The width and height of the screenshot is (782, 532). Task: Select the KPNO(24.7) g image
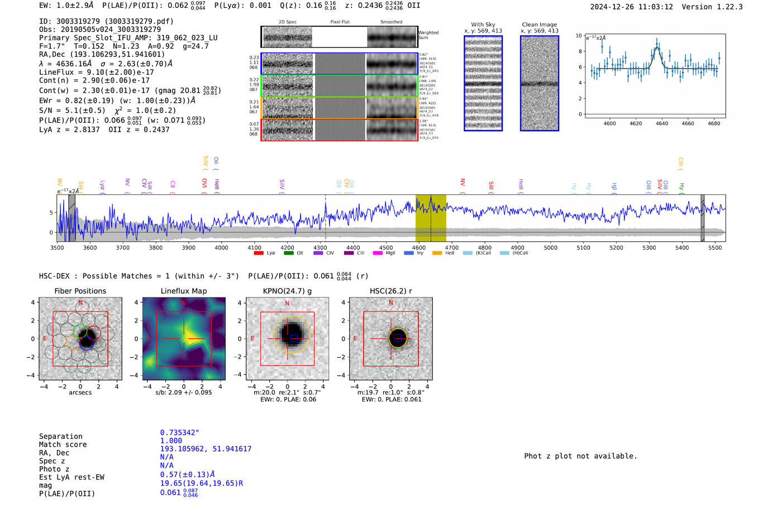[287, 339]
